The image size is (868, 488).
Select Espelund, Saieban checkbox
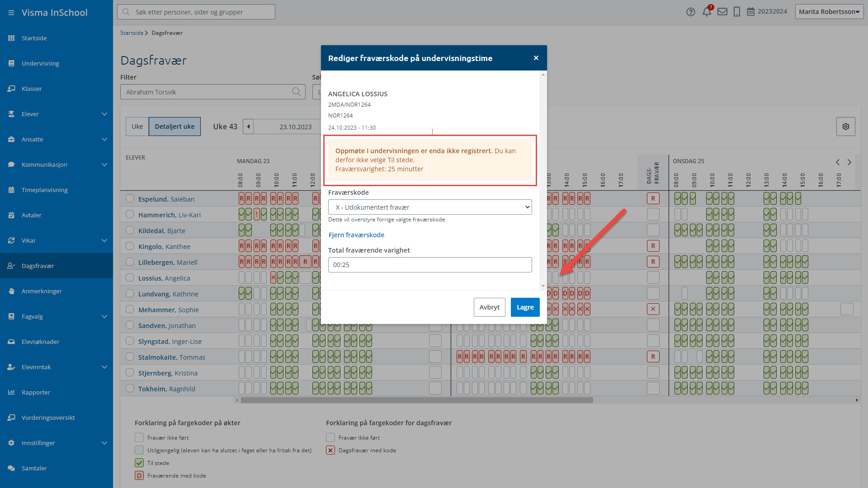(130, 198)
